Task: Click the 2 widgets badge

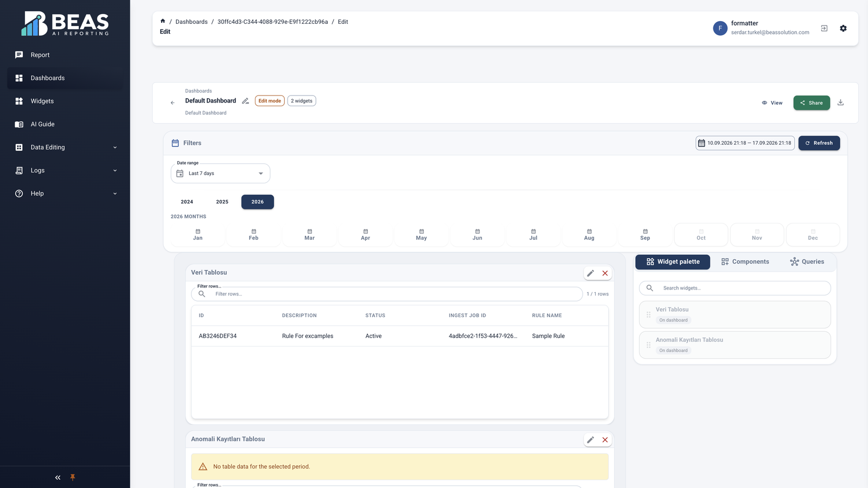Action: (302, 101)
